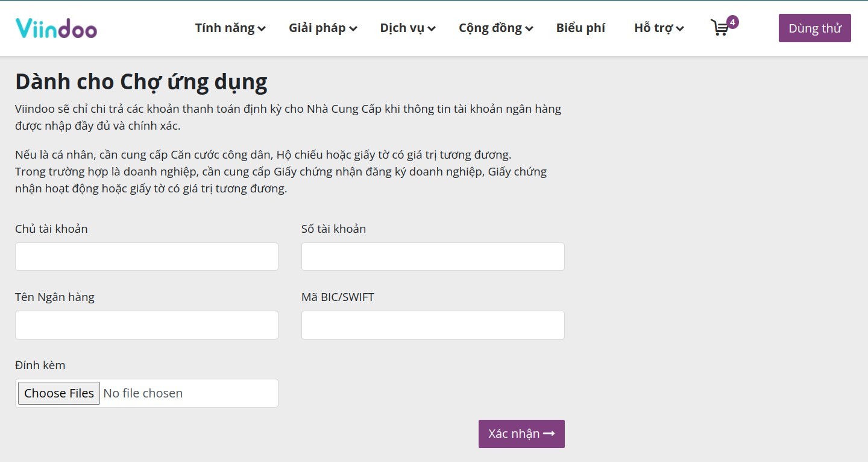The height and width of the screenshot is (462, 868).
Task: Open the Biểu phí page
Action: [580, 28]
